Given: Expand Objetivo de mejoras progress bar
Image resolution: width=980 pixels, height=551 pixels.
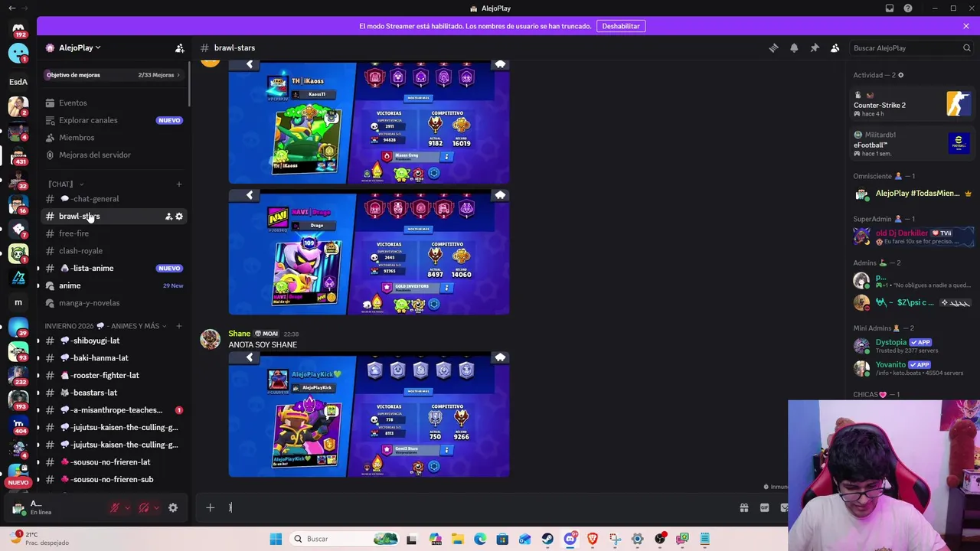Looking at the screenshot, I should coord(113,75).
